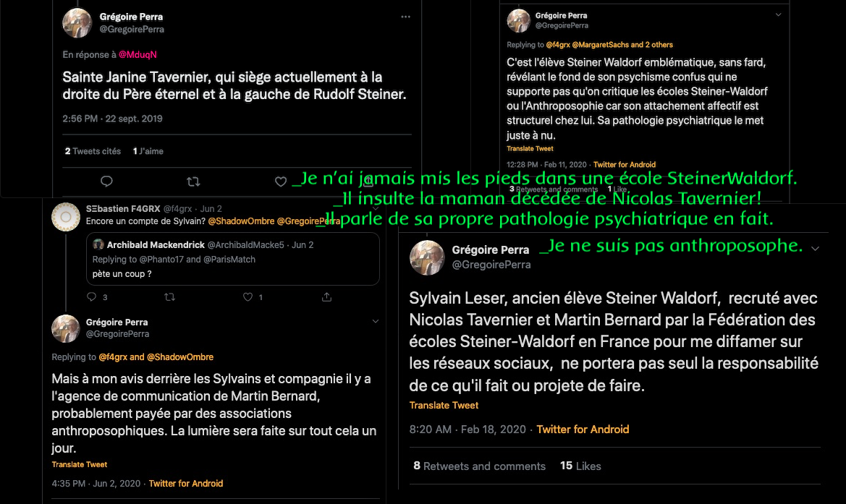The image size is (846, 504).
Task: Like the Sébastien F4GRX tweet
Action: coord(248,296)
